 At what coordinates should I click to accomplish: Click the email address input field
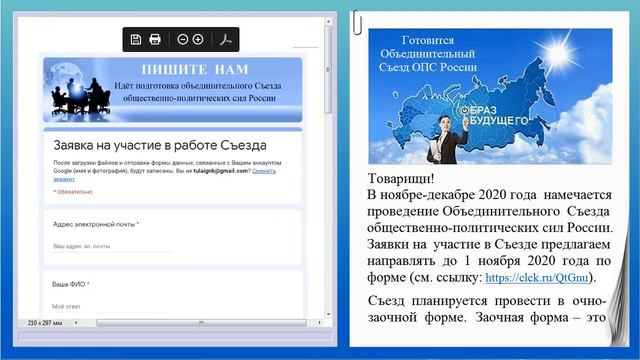tap(112, 247)
